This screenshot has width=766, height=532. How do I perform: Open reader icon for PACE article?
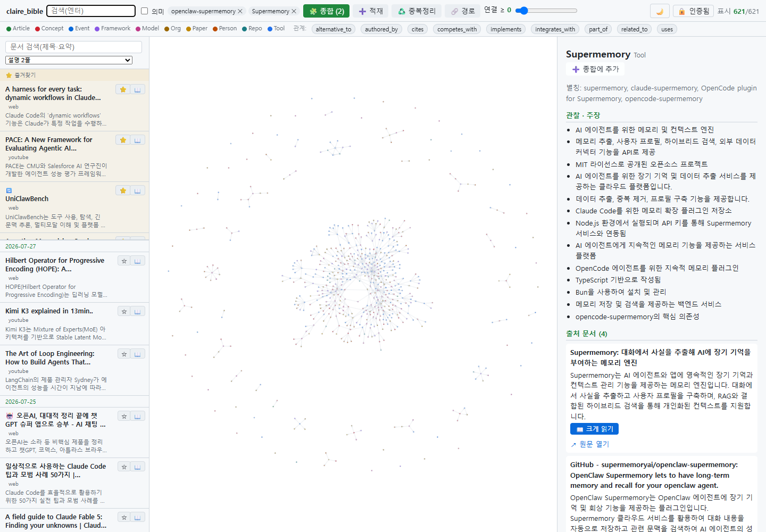[x=137, y=140]
